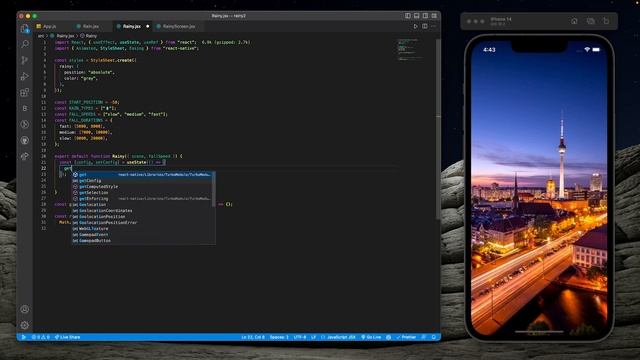Click the Run Code play icon in editor toolbar
The image size is (640, 360).
[x=416, y=26]
